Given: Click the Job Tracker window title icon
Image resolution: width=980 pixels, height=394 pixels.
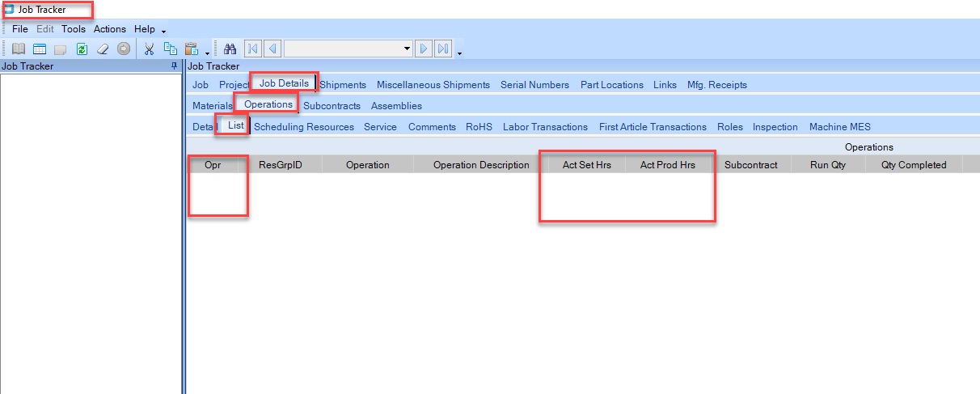Looking at the screenshot, I should [10, 10].
